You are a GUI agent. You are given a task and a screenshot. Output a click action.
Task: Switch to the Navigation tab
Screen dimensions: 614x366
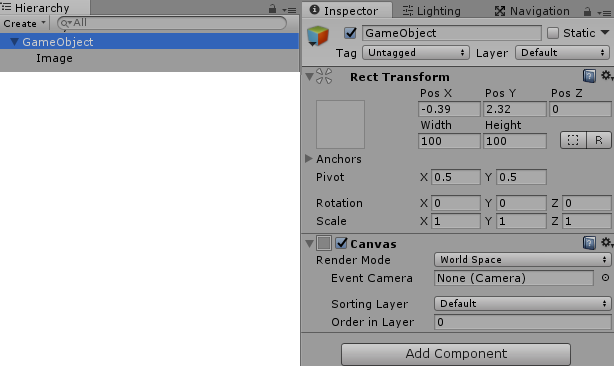[x=532, y=11]
